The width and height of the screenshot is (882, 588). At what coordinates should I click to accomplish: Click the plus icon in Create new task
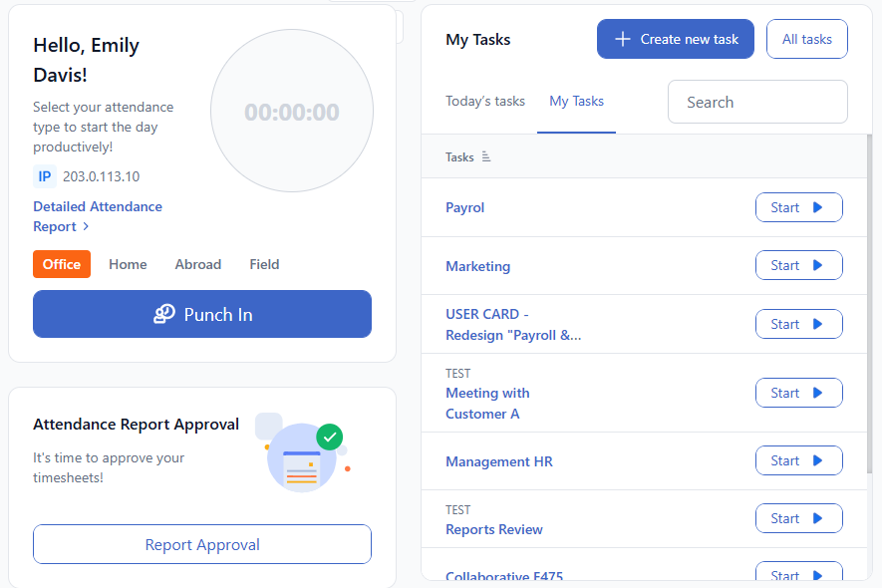[623, 39]
